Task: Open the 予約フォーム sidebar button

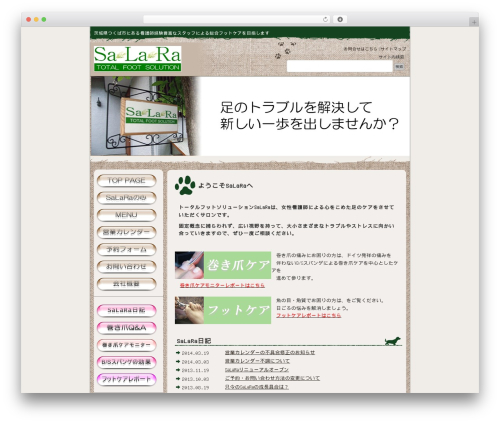Action: click(126, 250)
